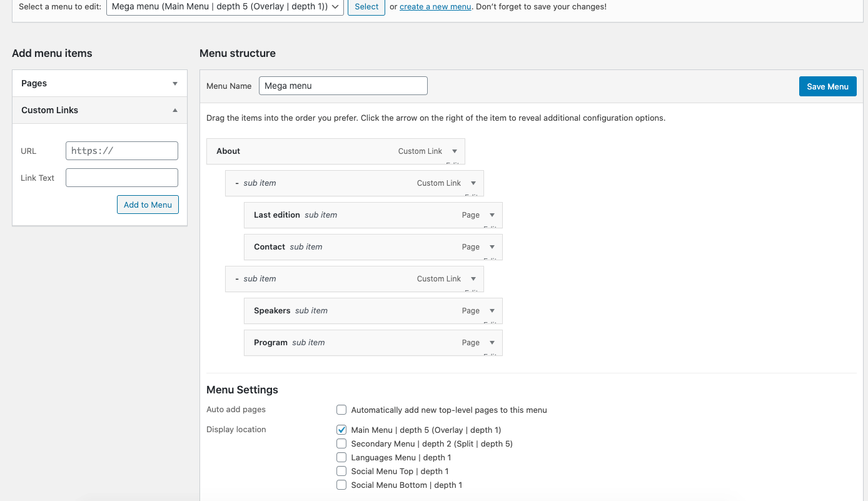Viewport: 868px width, 501px height.
Task: Focus the Link Text input field
Action: [x=122, y=178]
